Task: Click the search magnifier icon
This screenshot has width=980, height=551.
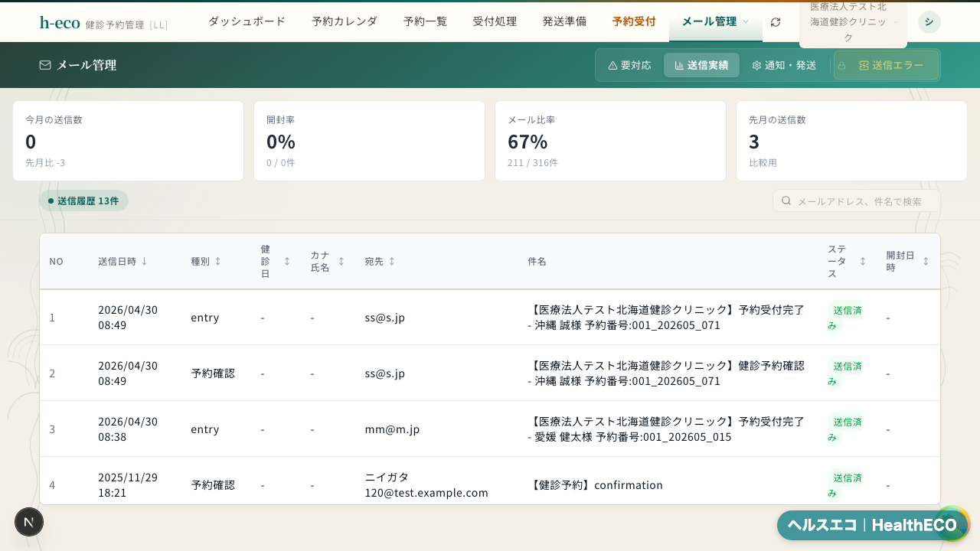Action: (x=786, y=201)
